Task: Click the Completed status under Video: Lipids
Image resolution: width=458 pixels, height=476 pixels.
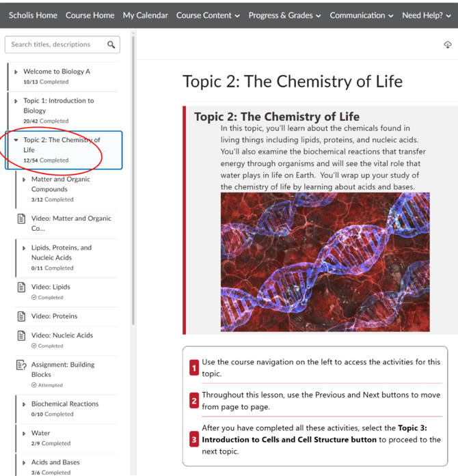Action: pyautogui.click(x=47, y=298)
